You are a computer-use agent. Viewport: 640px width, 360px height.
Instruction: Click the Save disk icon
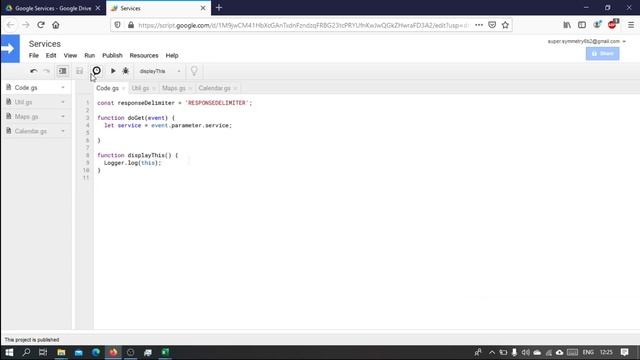[x=79, y=71]
